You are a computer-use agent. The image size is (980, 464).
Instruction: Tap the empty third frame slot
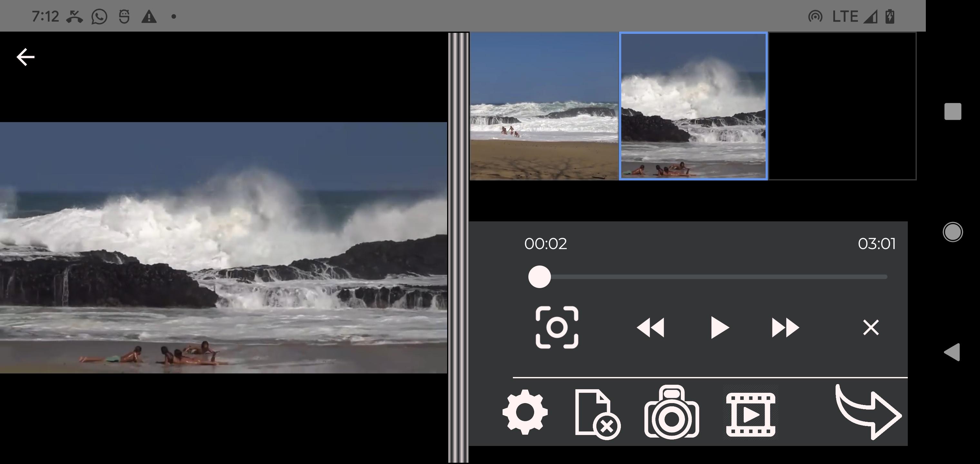[842, 106]
